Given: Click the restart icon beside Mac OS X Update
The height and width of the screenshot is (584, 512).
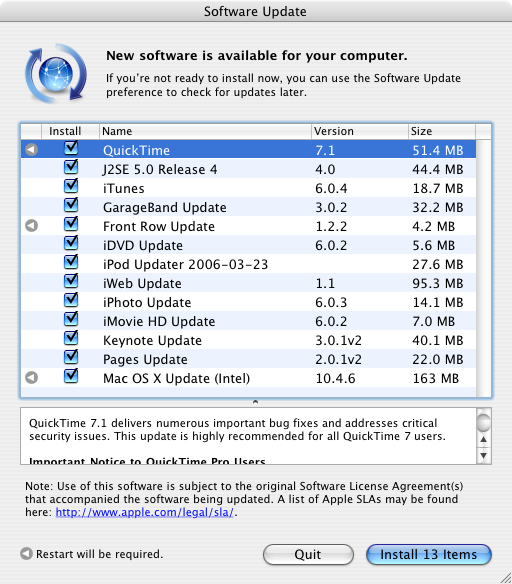Looking at the screenshot, I should 32,378.
